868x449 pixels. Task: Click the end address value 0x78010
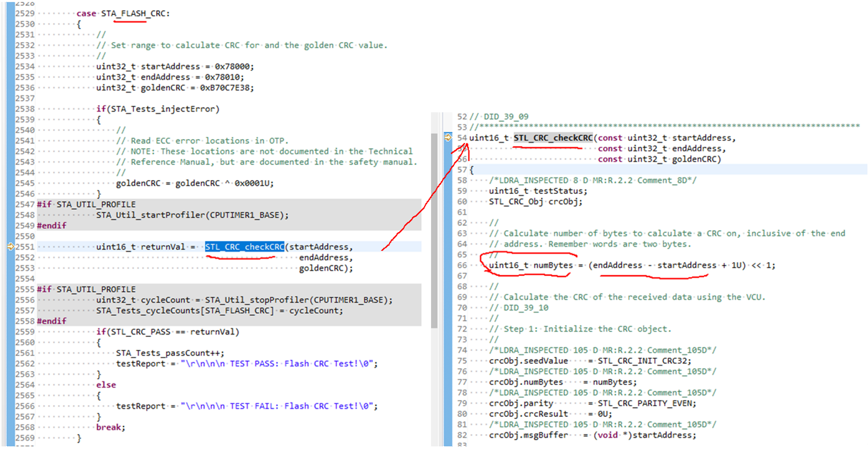[x=224, y=77]
